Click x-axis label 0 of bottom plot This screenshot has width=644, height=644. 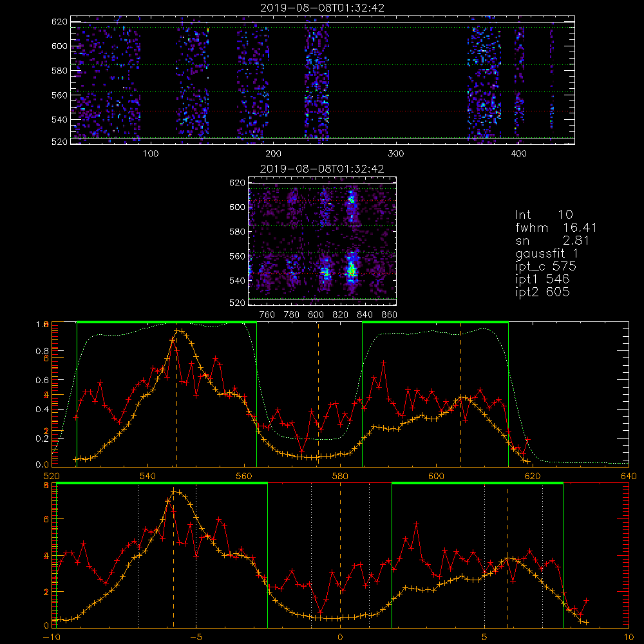tap(340, 638)
